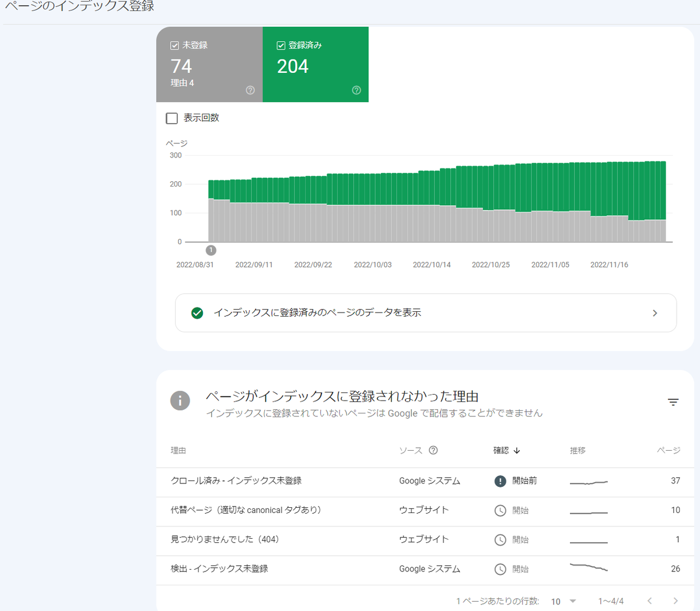Open クロール済み - インデックス未登録 row
Viewport: 700px width, 611px height.
point(425,481)
